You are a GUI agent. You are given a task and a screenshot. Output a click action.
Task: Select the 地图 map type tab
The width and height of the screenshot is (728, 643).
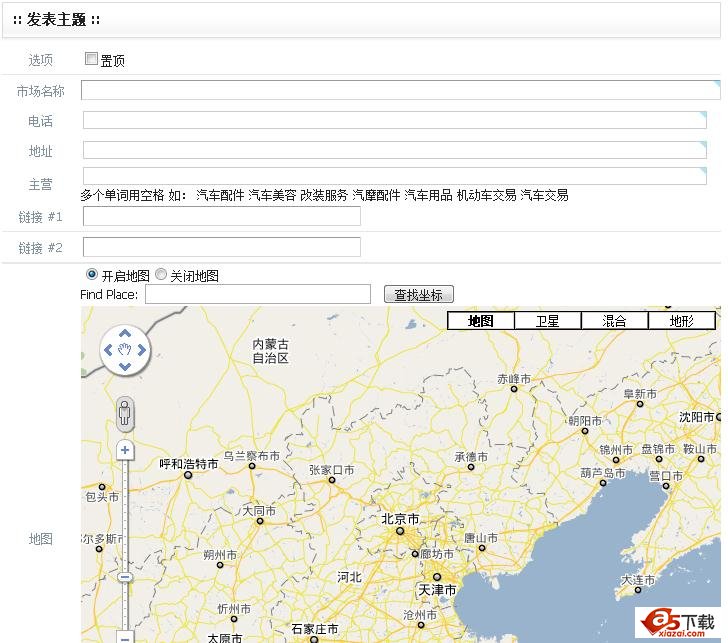(481, 321)
